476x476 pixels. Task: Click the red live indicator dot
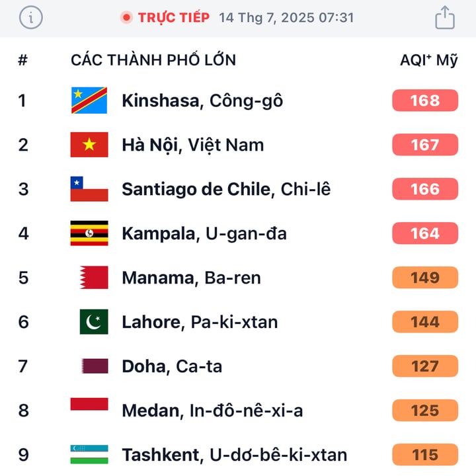click(126, 18)
